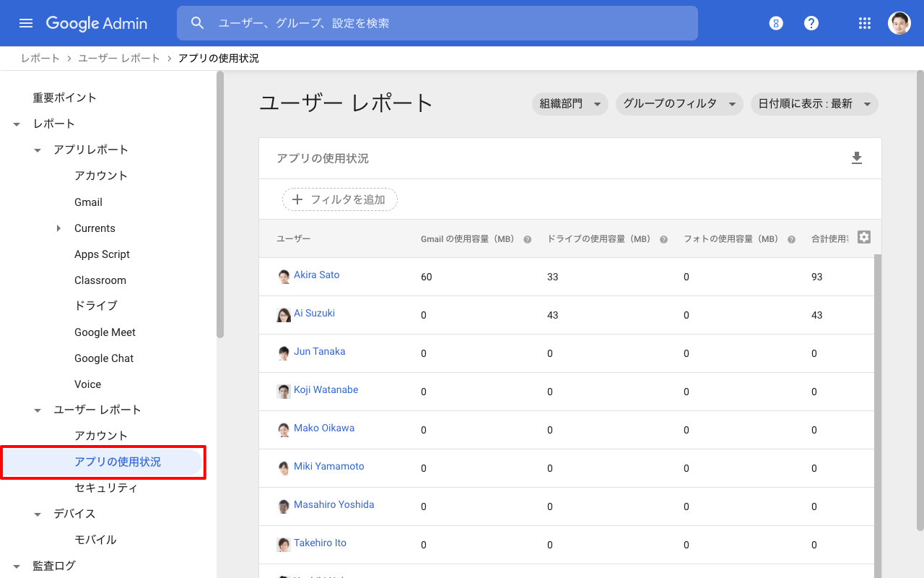Screen dimensions: 924x578
Task: Download the app usage report
Action: tap(857, 158)
